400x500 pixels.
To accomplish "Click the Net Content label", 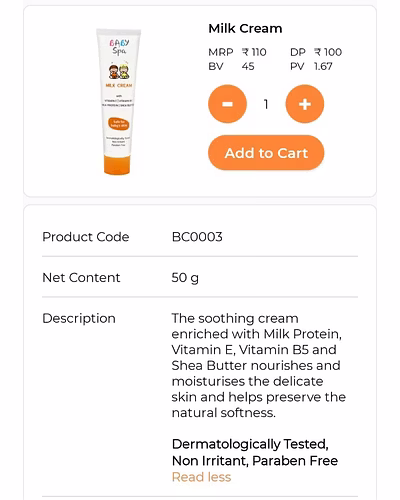I will pyautogui.click(x=81, y=277).
